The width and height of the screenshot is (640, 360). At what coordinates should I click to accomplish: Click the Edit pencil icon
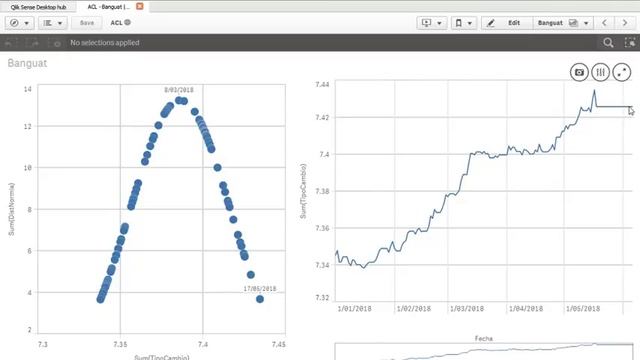(x=491, y=23)
